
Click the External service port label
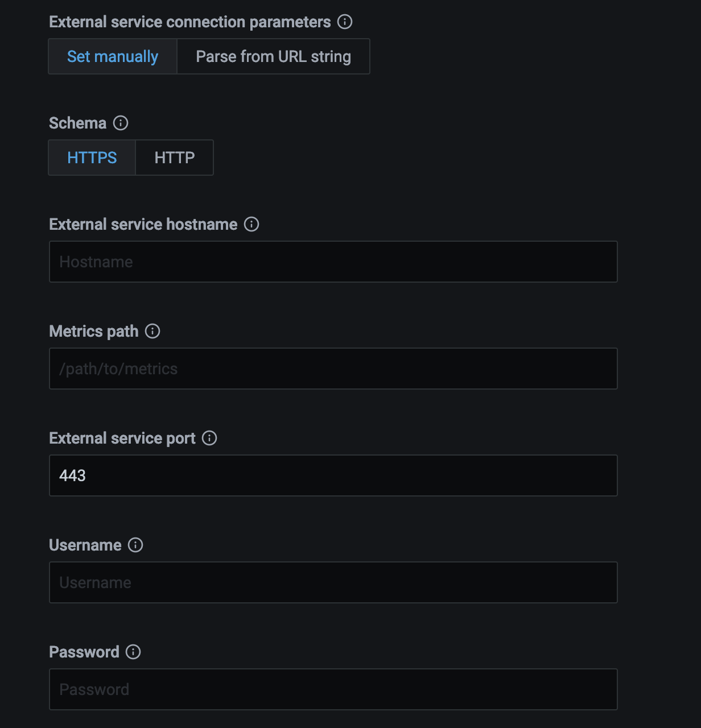point(122,438)
